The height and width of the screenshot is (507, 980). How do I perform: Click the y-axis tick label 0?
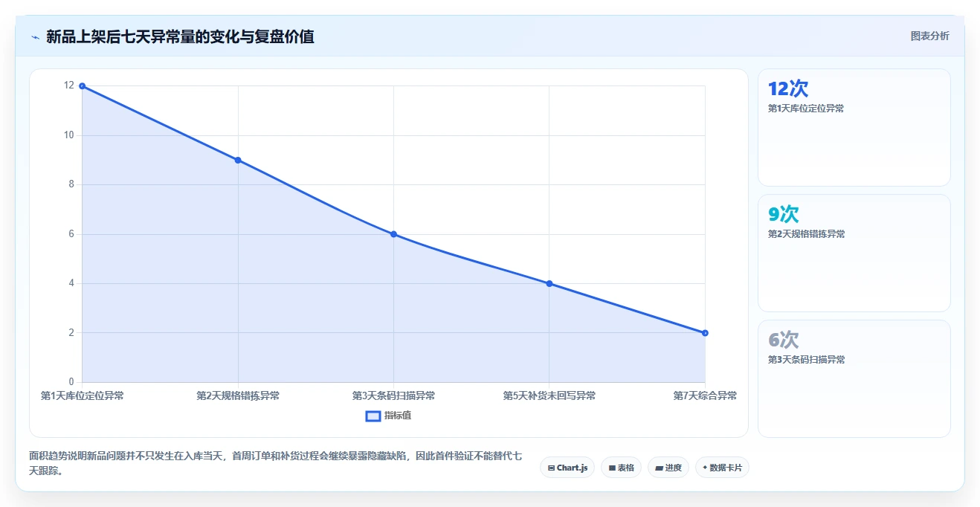71,382
